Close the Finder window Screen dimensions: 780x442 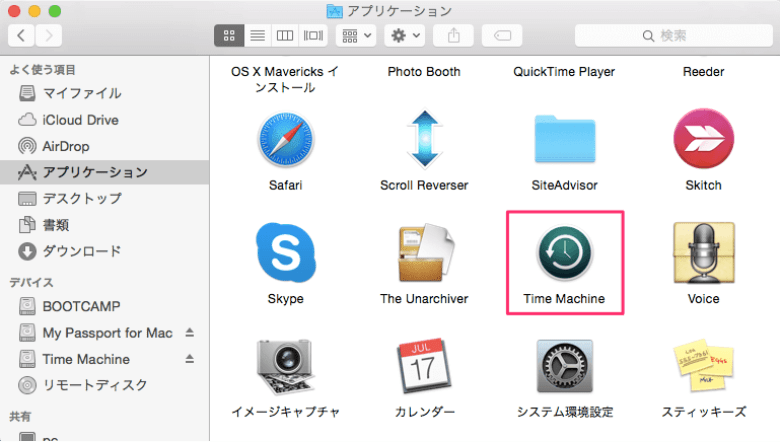[14, 10]
